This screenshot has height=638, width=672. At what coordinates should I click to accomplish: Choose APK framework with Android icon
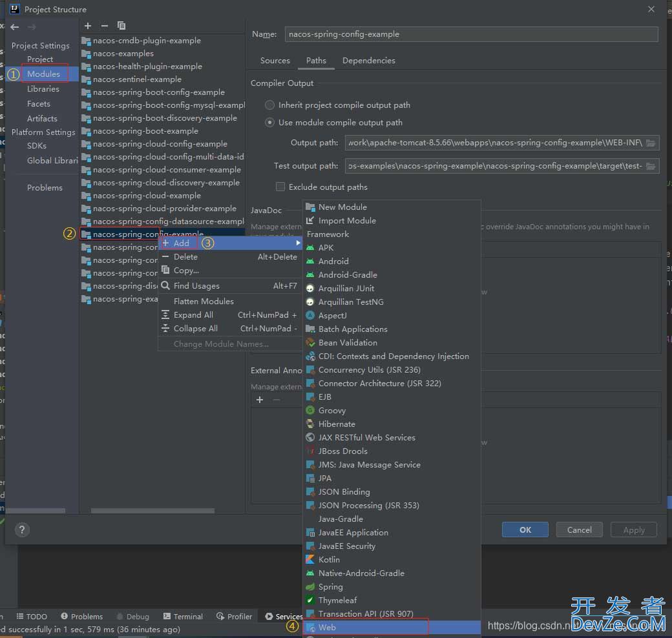pyautogui.click(x=392, y=247)
